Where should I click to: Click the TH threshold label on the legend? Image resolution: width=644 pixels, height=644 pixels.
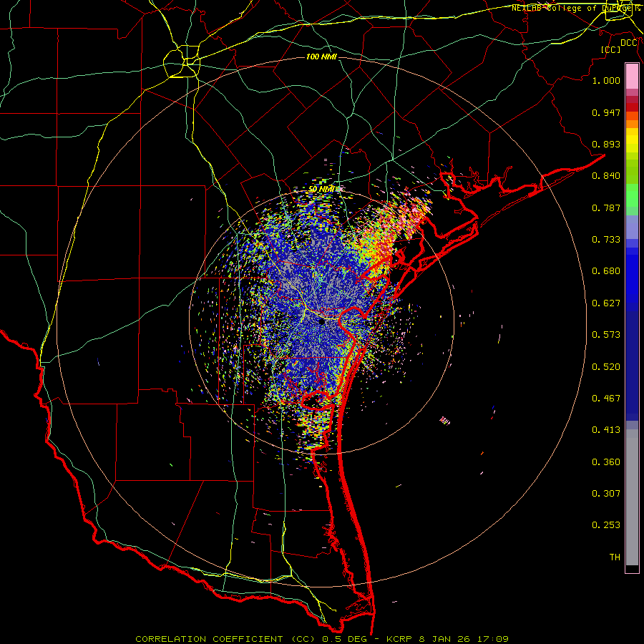(x=615, y=557)
